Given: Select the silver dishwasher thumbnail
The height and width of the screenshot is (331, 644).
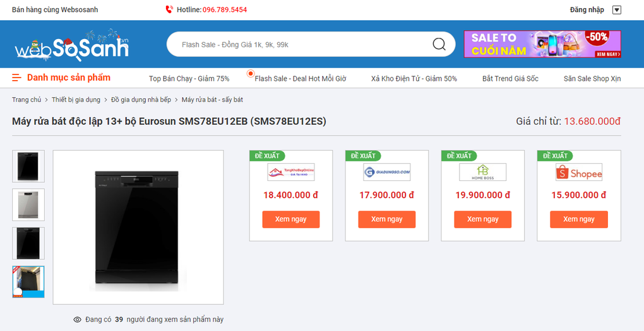Looking at the screenshot, I should click(x=28, y=205).
